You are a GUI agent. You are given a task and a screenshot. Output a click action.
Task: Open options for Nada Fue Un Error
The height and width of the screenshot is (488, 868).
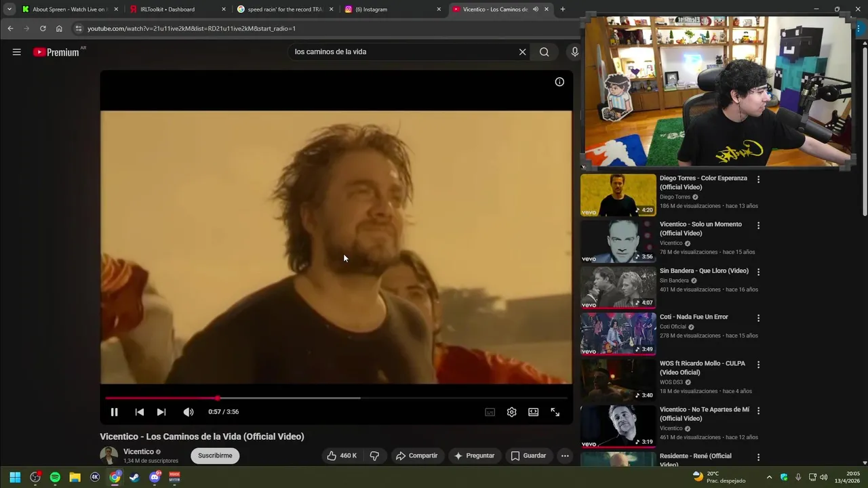pos(758,318)
